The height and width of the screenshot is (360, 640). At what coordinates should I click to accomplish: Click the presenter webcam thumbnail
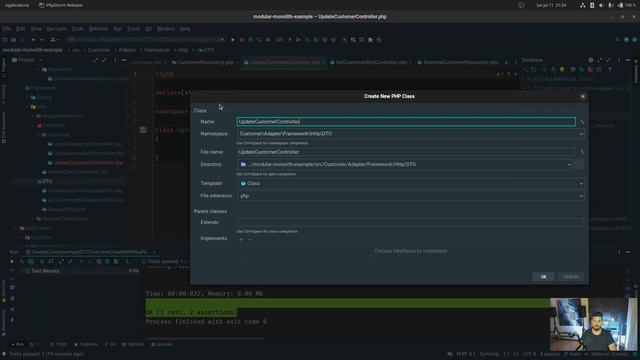593,324
